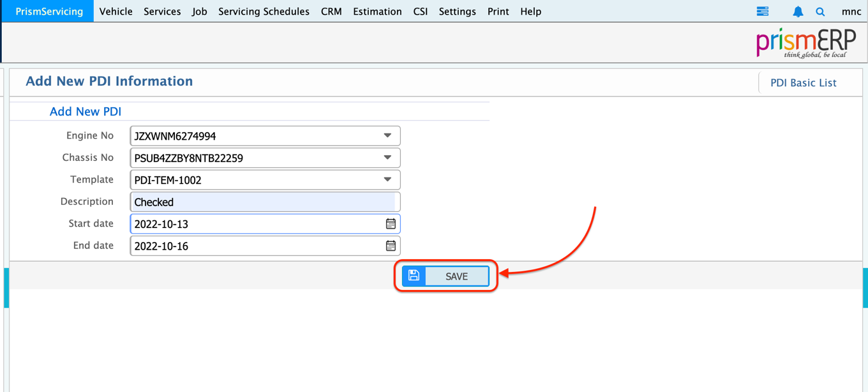Open the End date calendar picker
Viewport: 868px width, 392px height.
[391, 246]
